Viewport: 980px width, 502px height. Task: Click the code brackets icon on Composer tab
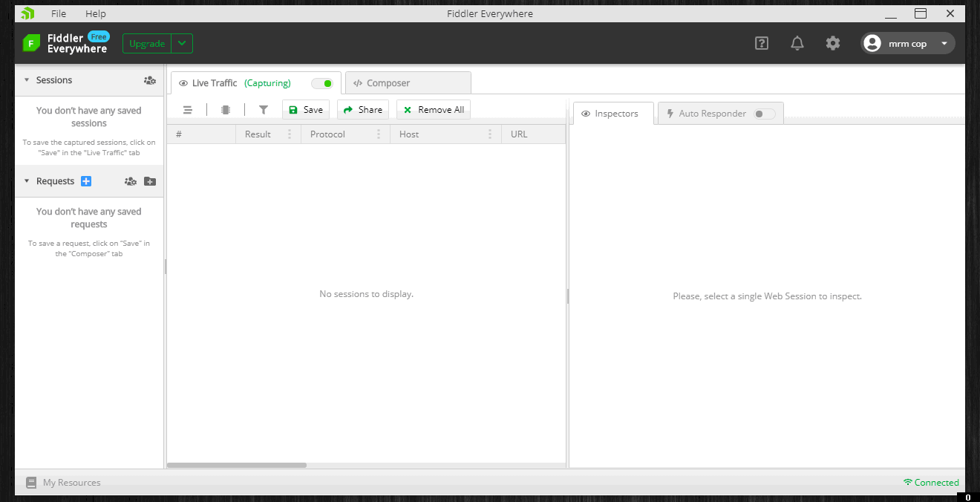click(x=358, y=83)
